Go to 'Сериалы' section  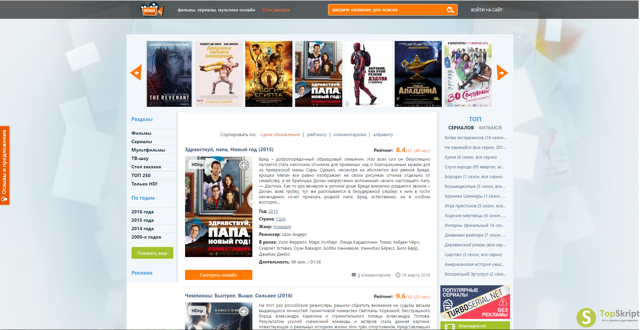tap(142, 141)
